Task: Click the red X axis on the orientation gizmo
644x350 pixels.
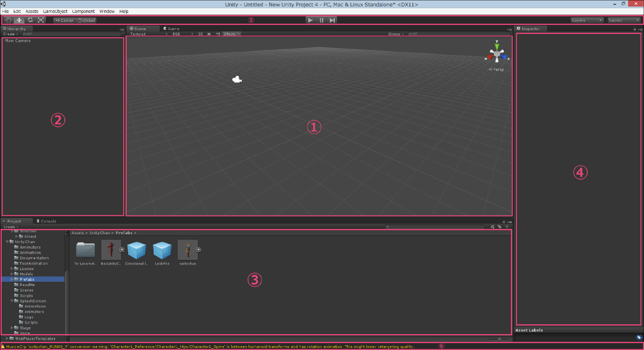Action: click(x=489, y=57)
